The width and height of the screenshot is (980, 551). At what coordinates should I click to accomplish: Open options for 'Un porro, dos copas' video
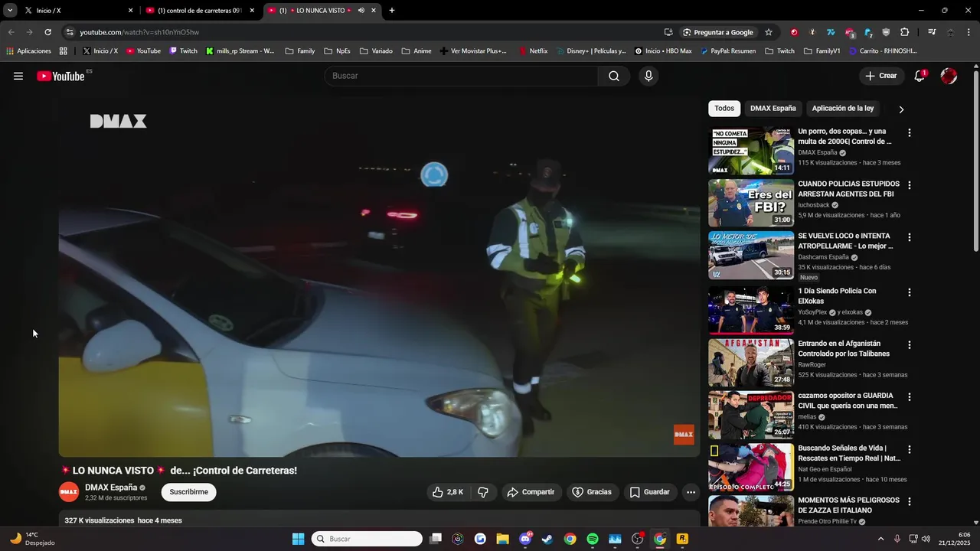pos(910,132)
